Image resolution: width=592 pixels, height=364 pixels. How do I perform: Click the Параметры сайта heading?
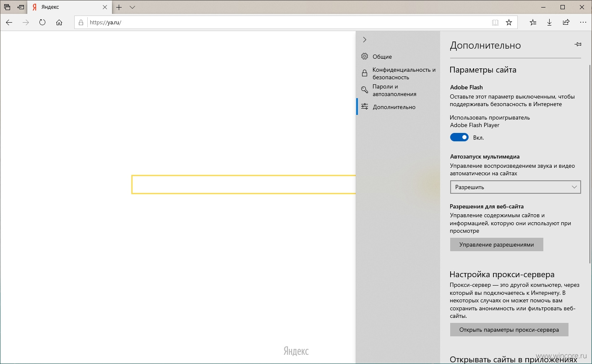[x=483, y=70]
